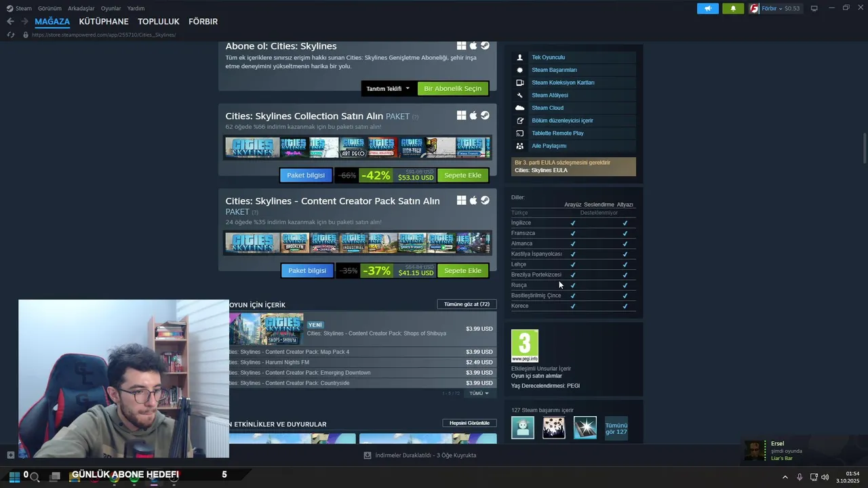Click SteamOS icon on Abone ol section

pyautogui.click(x=485, y=45)
